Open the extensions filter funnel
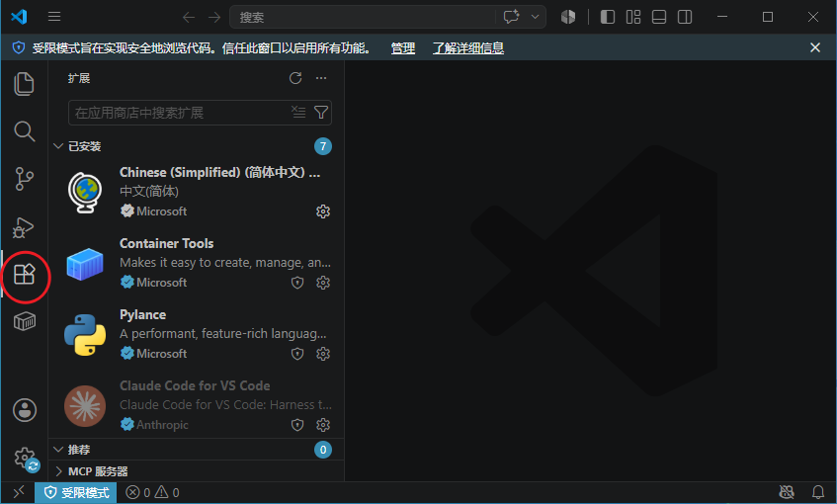Viewport: 837px width, 504px height. tap(321, 112)
